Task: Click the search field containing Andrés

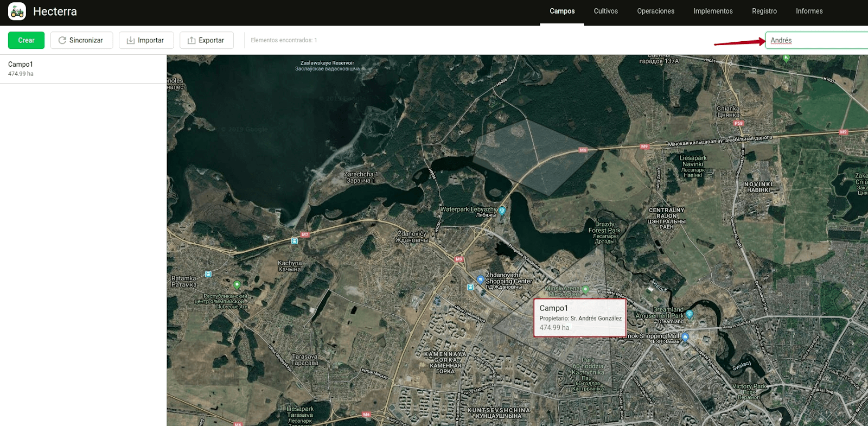Action: pos(816,40)
